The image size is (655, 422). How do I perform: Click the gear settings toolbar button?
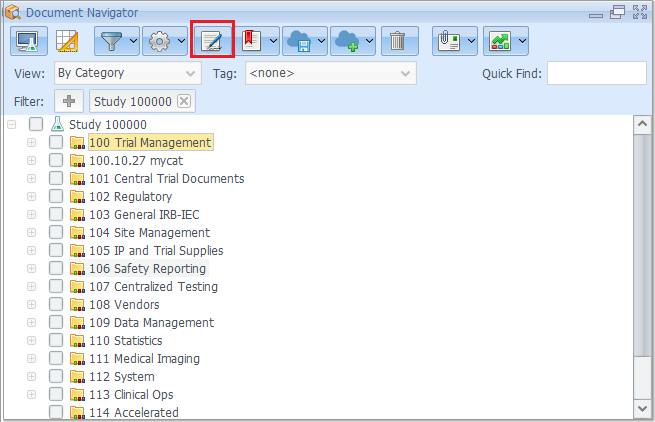point(159,41)
